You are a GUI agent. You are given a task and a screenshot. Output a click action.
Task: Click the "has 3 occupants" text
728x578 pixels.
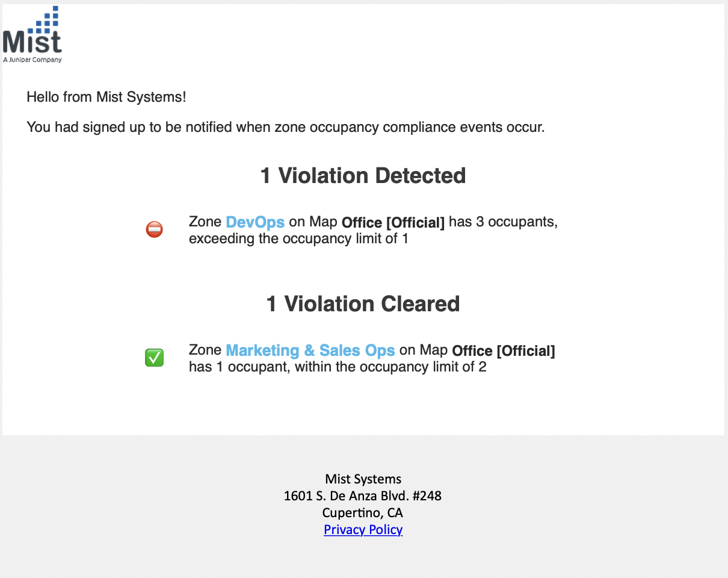(503, 222)
